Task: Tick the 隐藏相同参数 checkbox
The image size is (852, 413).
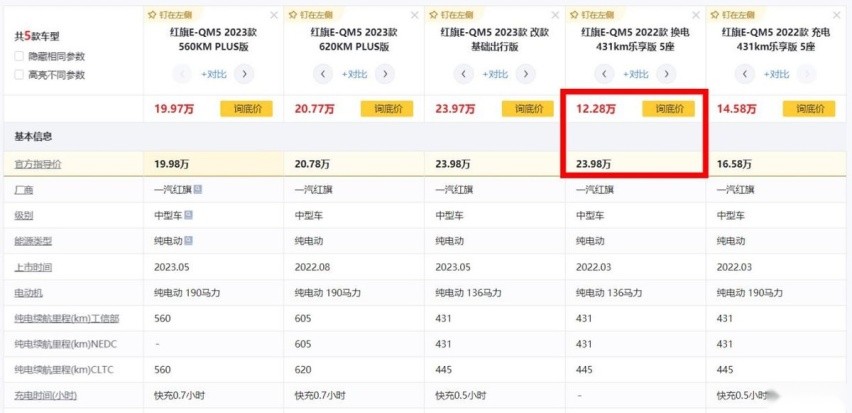Action: click(19, 56)
